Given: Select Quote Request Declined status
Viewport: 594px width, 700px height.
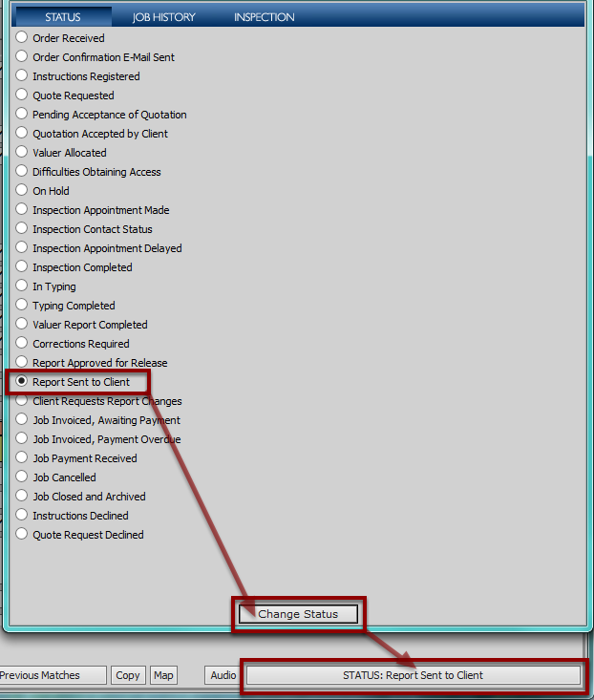Looking at the screenshot, I should [x=21, y=534].
